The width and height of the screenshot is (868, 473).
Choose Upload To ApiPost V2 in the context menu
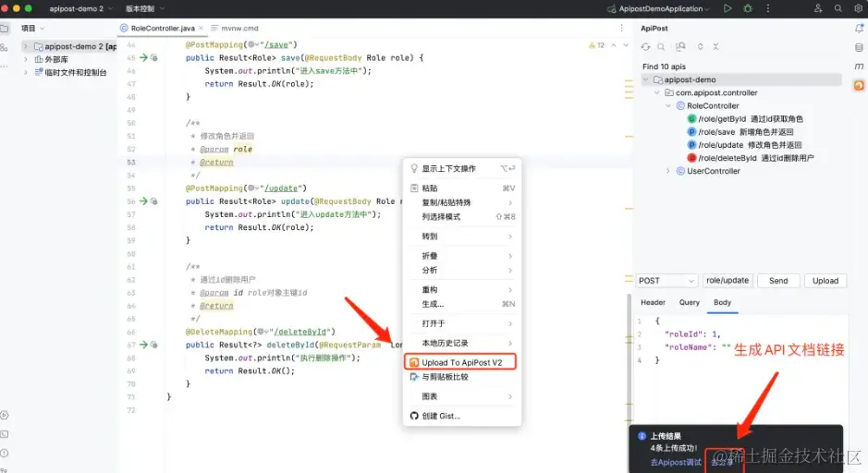[x=460, y=362]
